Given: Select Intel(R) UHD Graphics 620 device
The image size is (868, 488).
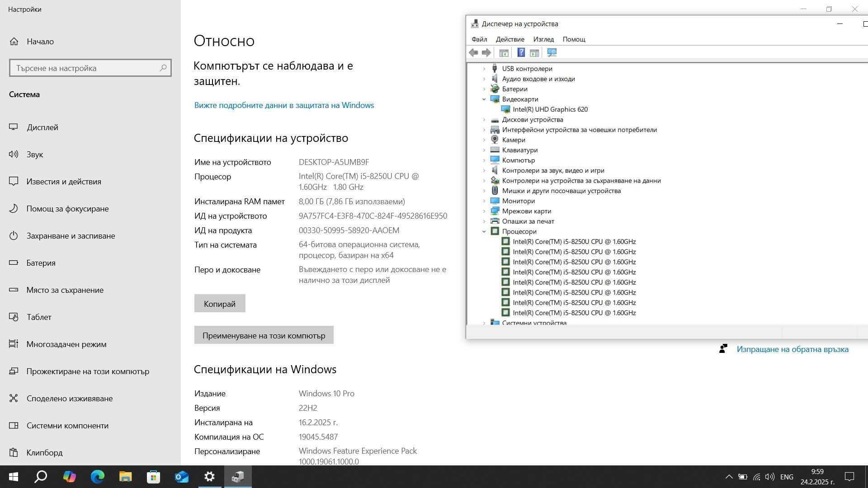Looking at the screenshot, I should coord(550,109).
